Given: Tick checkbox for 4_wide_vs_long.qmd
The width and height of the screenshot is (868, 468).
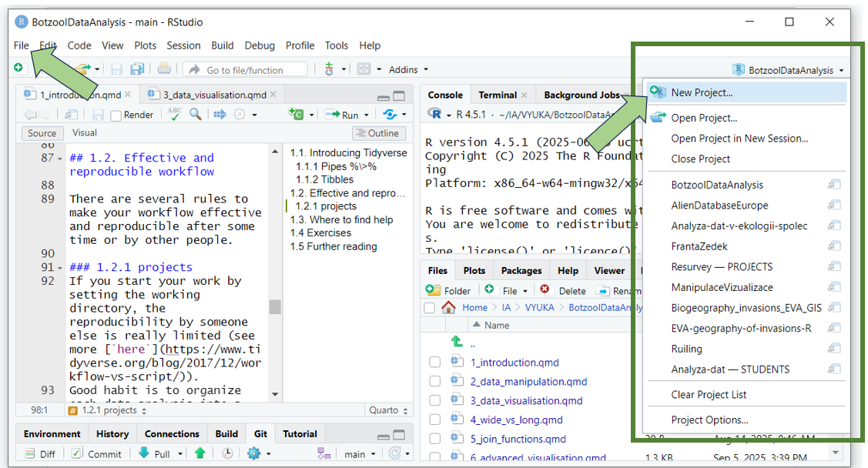Looking at the screenshot, I should tap(435, 420).
